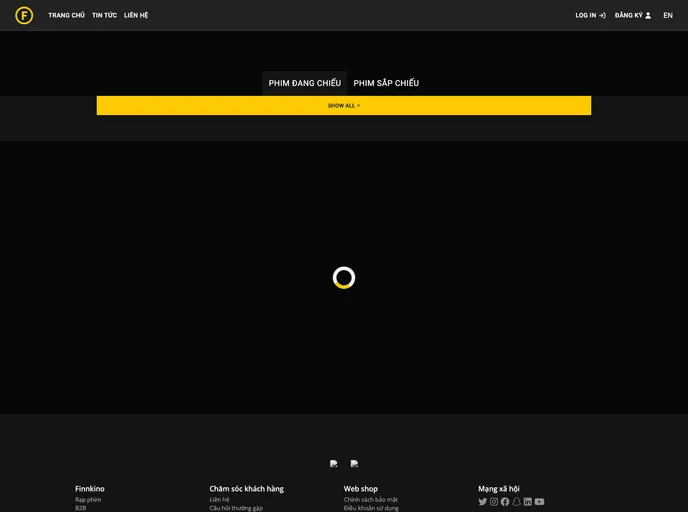Click the Web shop footer heading
Viewport: 688px width, 512px height.
361,489
